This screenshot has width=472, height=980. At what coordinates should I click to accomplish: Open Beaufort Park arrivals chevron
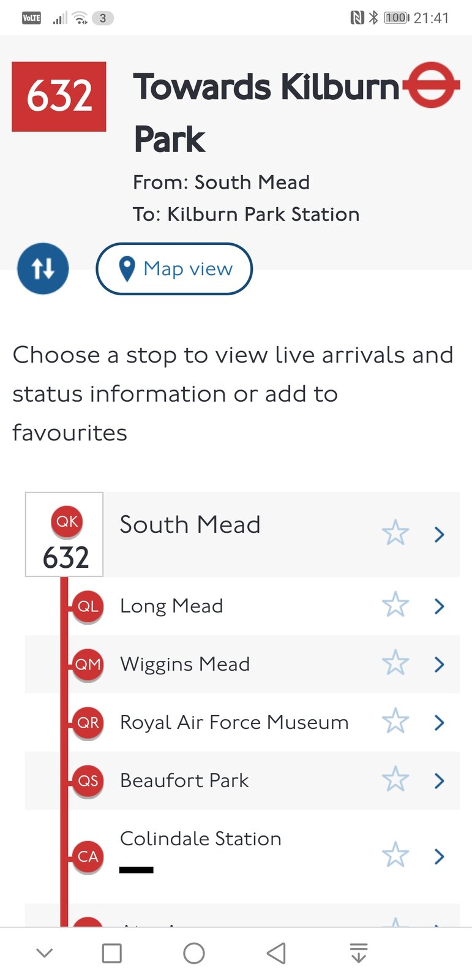[x=439, y=780]
